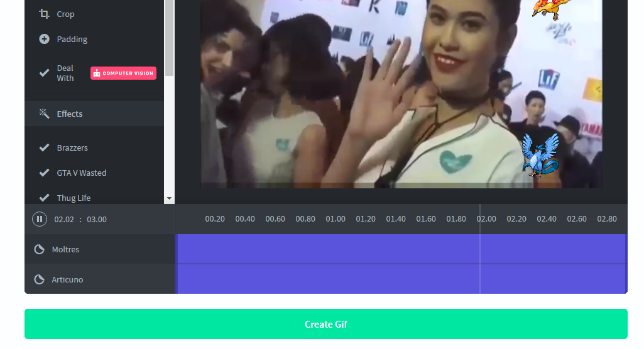Pause playback with the pause button
644x349 pixels.
coord(40,219)
